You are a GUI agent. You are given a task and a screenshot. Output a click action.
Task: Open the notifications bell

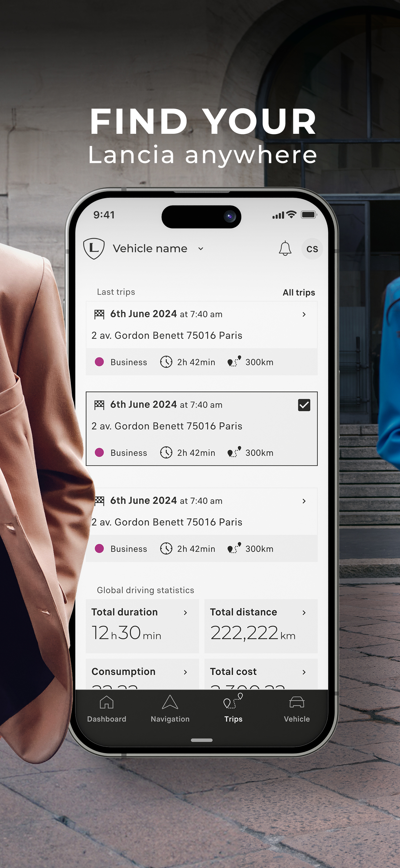click(285, 249)
